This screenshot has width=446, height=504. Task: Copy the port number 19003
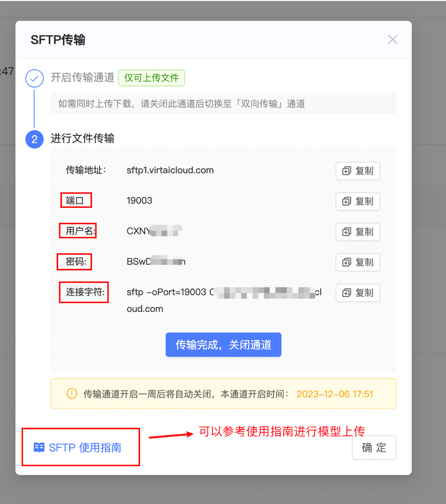(358, 201)
